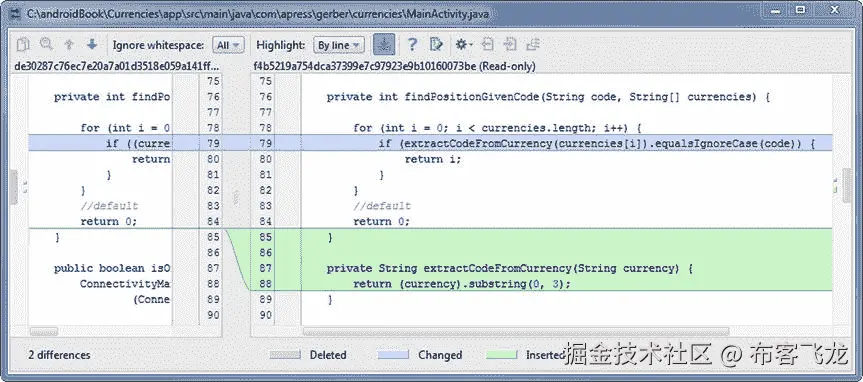Click right revision f4b5219a Read-only label
This screenshot has height=382, width=863.
394,66
